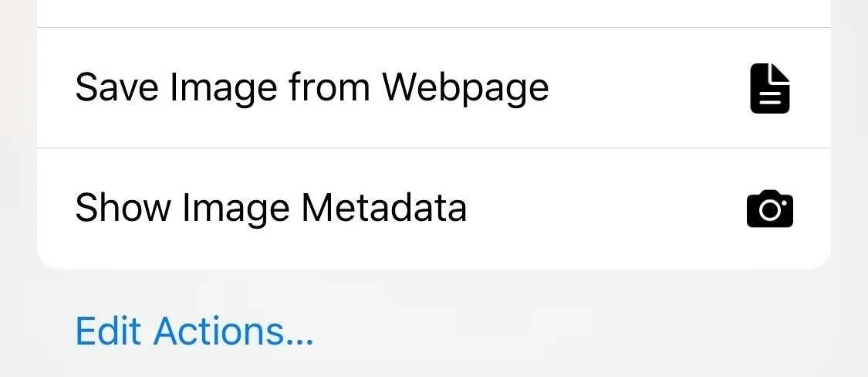Choose the blue Edit Actions text
This screenshot has height=377, width=868.
tap(194, 331)
